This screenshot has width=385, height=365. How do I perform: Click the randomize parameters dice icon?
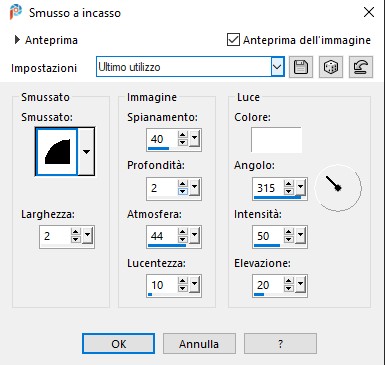click(331, 67)
